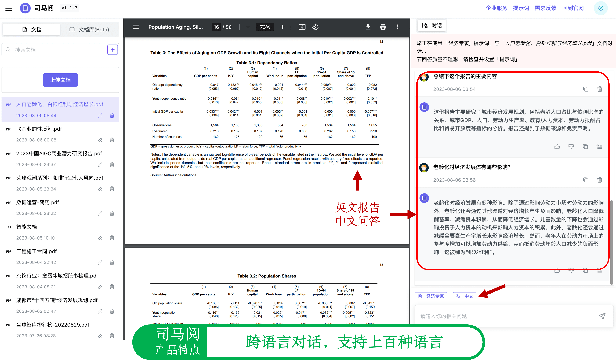Print the PDF document
616x364 pixels.
pos(383,27)
